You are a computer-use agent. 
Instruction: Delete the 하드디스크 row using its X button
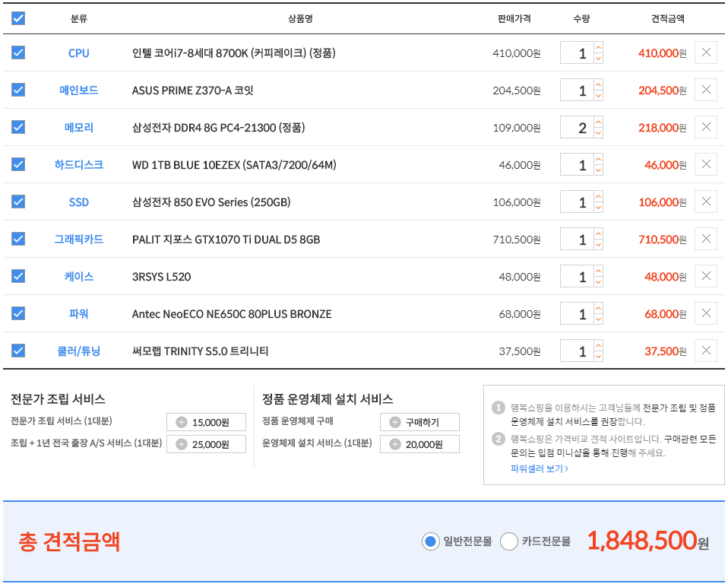pos(706,164)
